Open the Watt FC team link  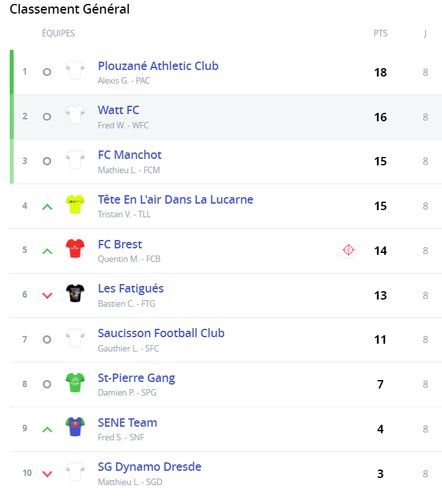coord(118,110)
